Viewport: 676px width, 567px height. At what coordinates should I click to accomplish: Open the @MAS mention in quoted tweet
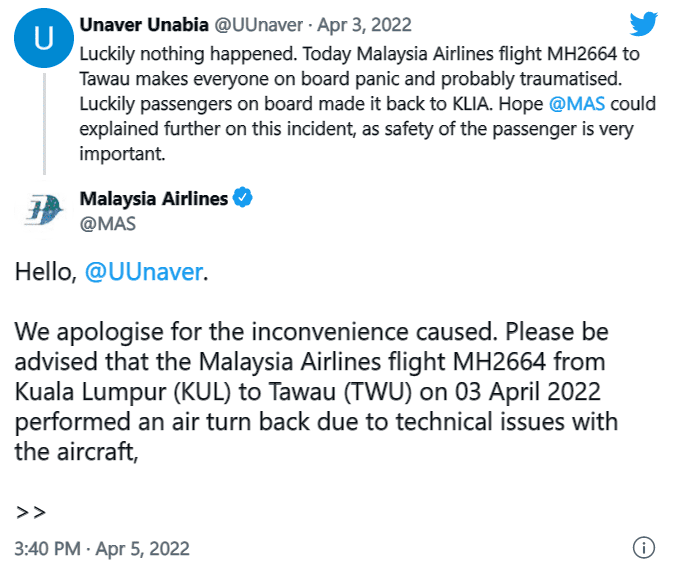coord(577,104)
